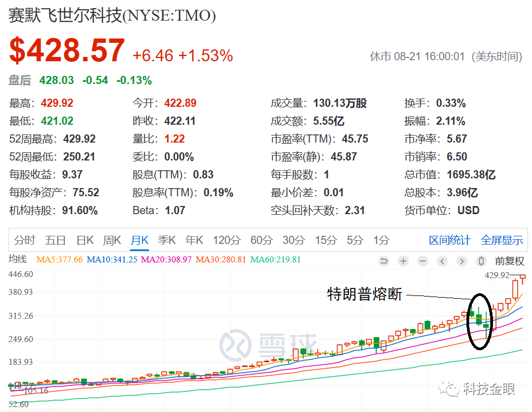
Task: Switch to the 60分 tab
Action: point(262,240)
